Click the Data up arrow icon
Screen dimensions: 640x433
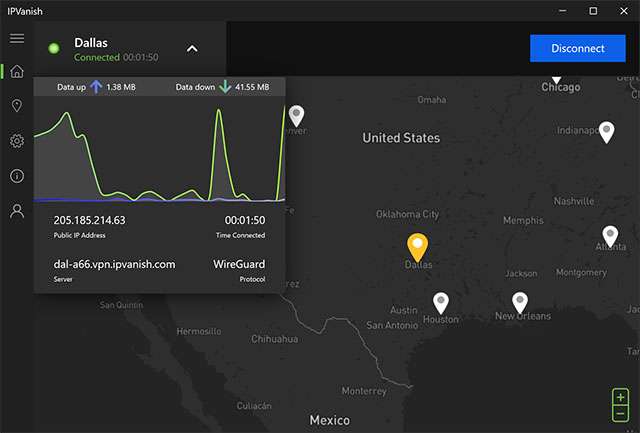[96, 87]
